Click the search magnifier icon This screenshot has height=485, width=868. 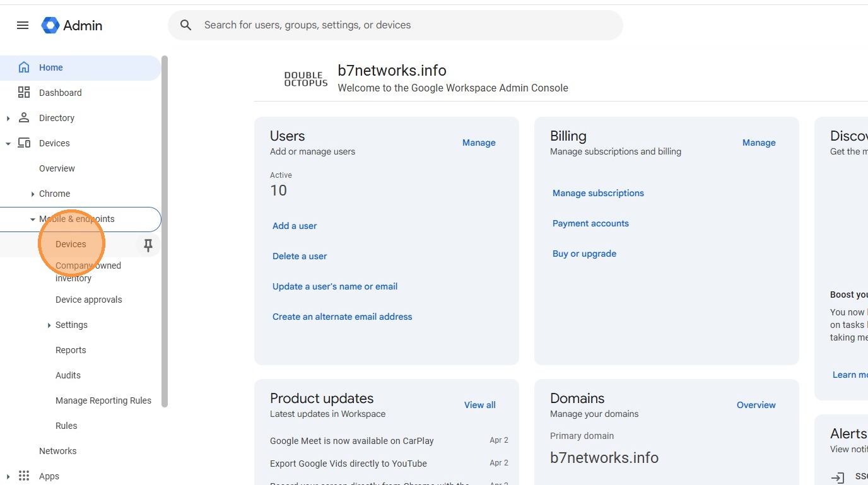point(185,25)
